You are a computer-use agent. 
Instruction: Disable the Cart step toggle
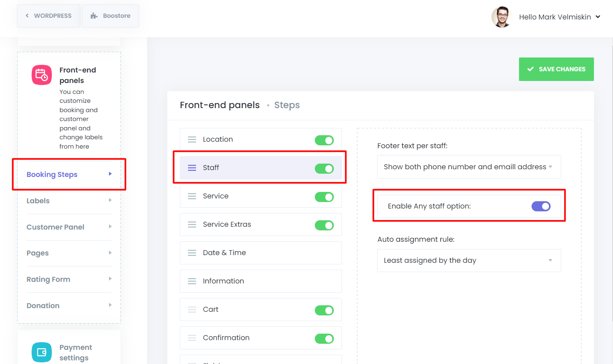[324, 310]
